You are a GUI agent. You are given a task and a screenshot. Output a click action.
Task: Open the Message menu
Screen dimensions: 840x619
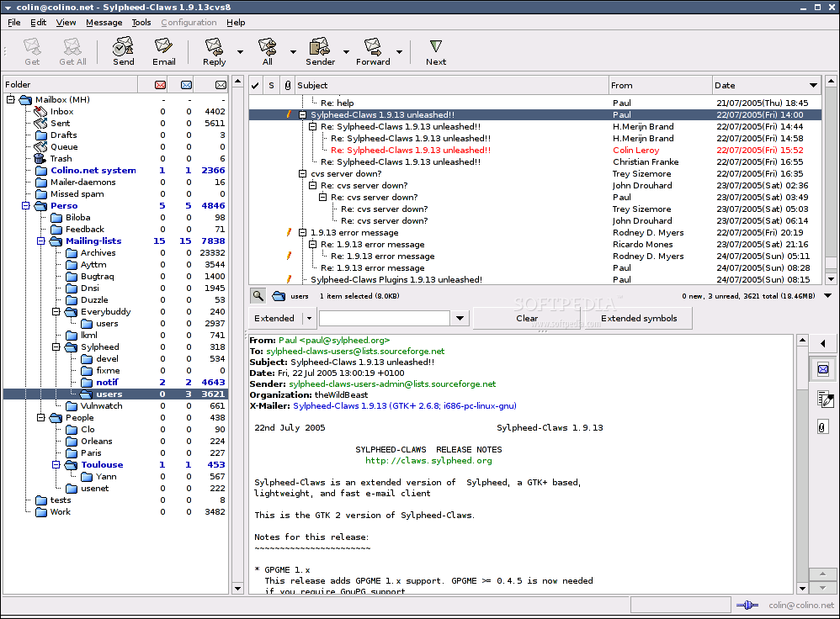pyautogui.click(x=103, y=23)
